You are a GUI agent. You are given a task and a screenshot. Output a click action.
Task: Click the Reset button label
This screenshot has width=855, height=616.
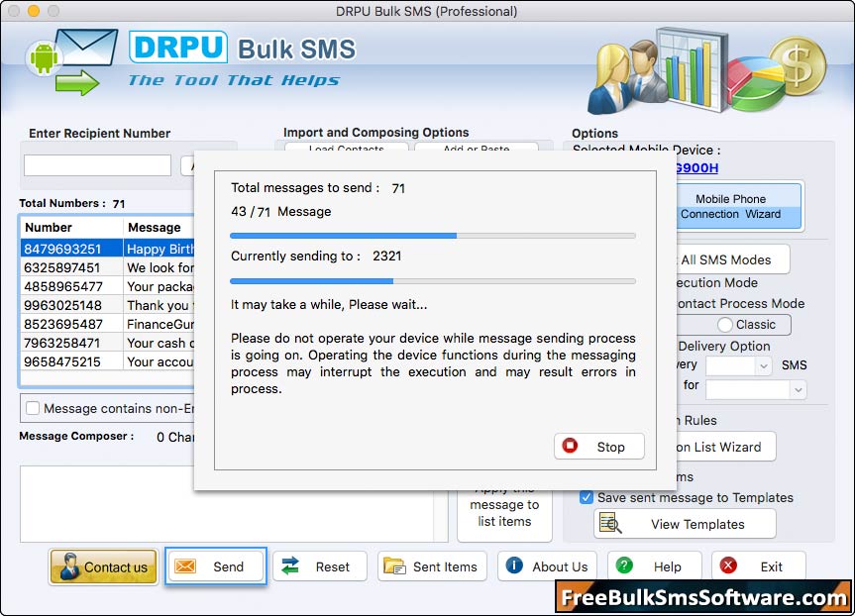333,566
